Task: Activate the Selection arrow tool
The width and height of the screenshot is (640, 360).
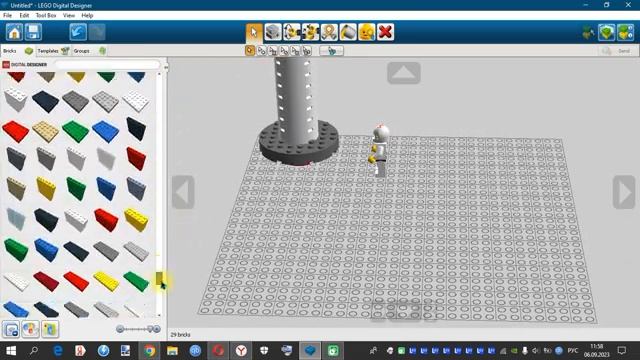Action: coord(254,32)
